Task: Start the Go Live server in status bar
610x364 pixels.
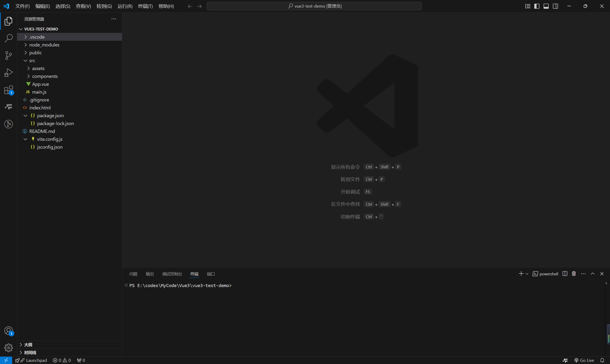Action: (585, 360)
